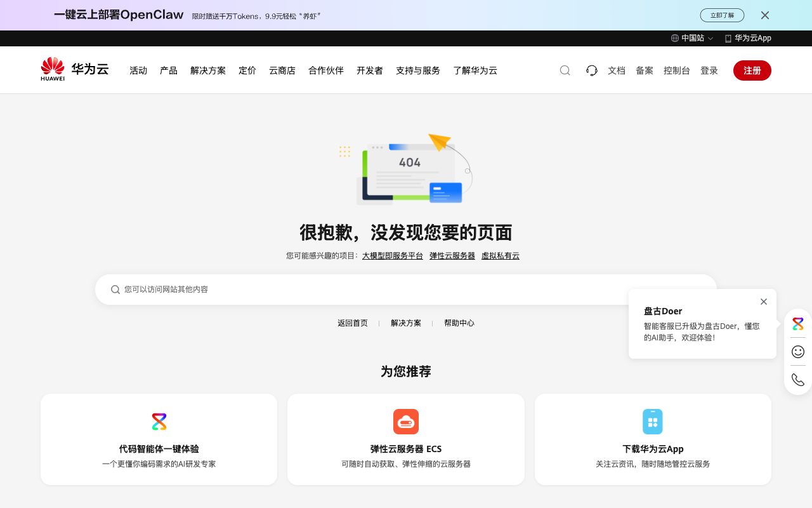Click 返回首页 to go home
Screen dimensions: 812x508
coord(353,323)
